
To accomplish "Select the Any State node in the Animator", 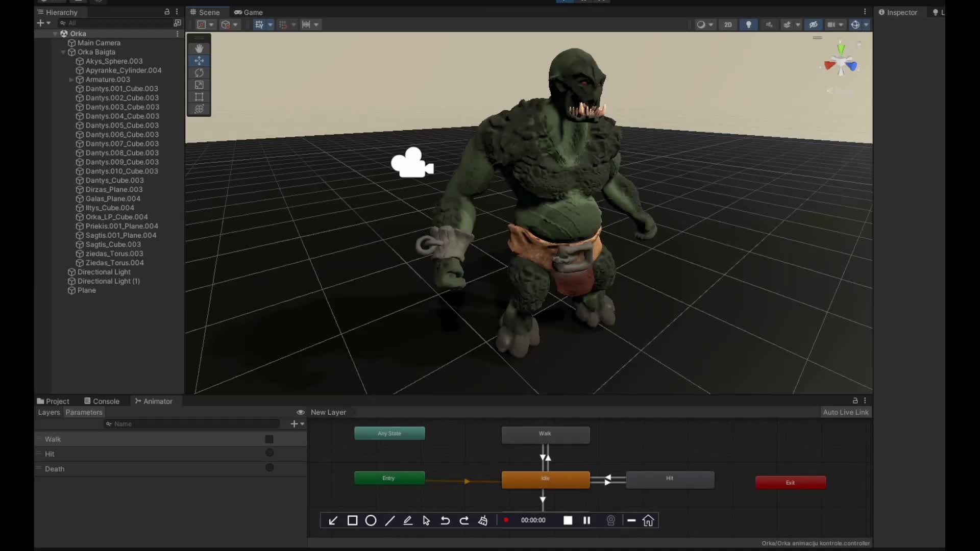I will point(389,433).
